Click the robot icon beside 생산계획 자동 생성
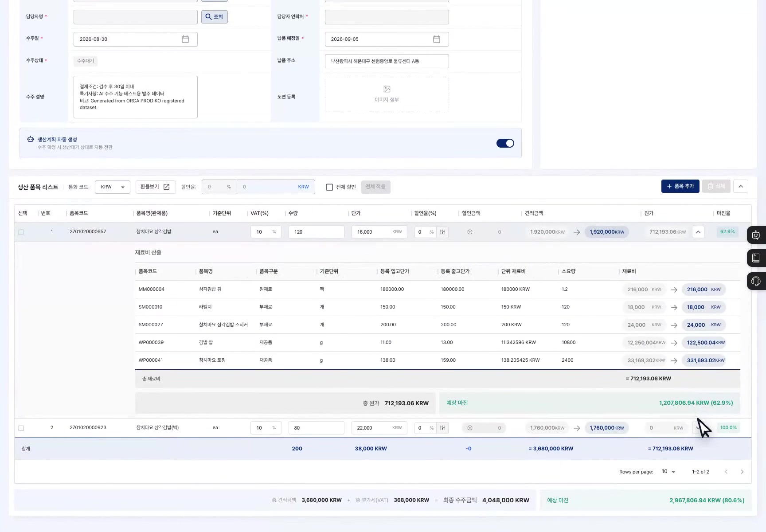The width and height of the screenshot is (766, 532). pyautogui.click(x=30, y=139)
